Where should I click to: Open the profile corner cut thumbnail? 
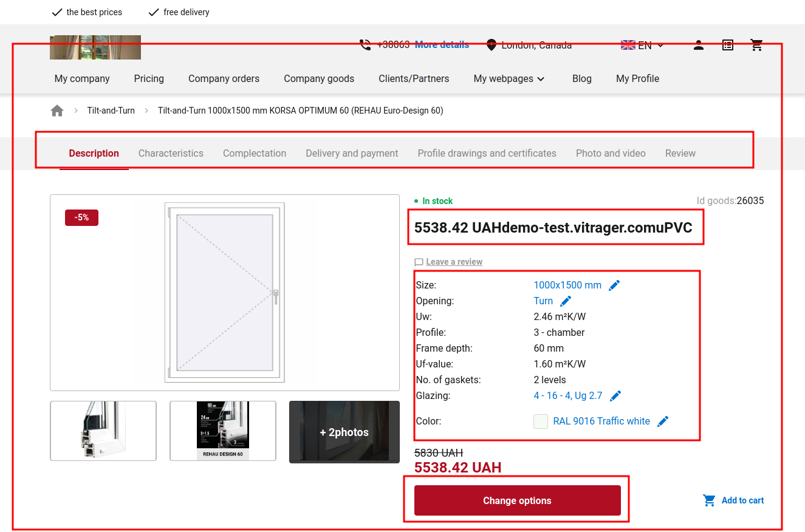pyautogui.click(x=103, y=431)
